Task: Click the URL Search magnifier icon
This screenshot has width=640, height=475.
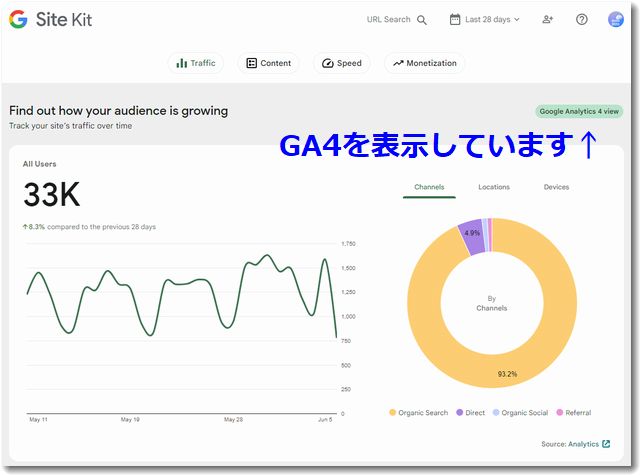Action: point(422,20)
